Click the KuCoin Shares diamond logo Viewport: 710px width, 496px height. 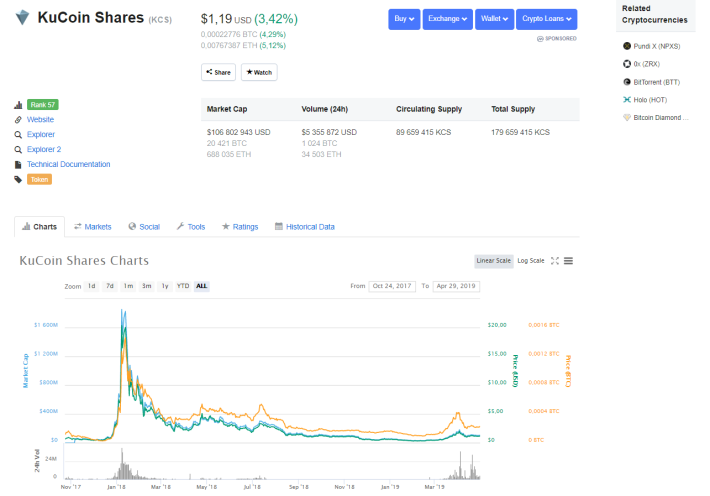point(22,18)
